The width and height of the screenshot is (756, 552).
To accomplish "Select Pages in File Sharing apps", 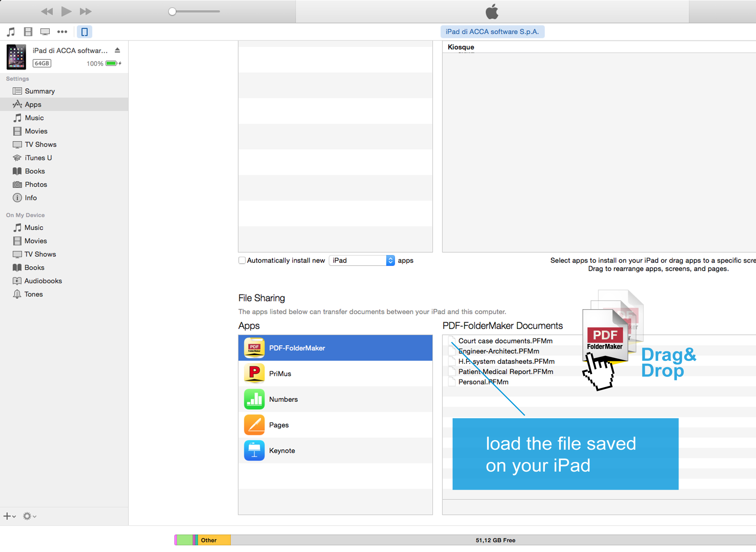I will click(335, 425).
